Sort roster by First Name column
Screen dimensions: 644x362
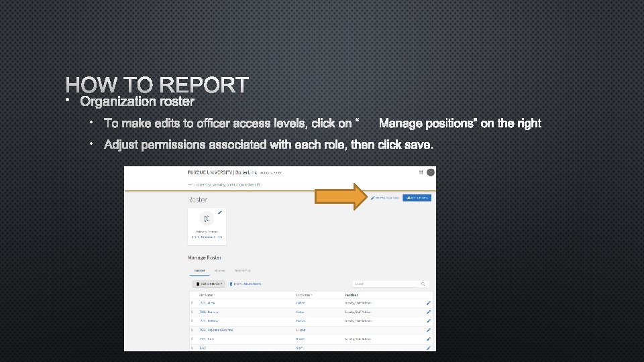pos(207,295)
